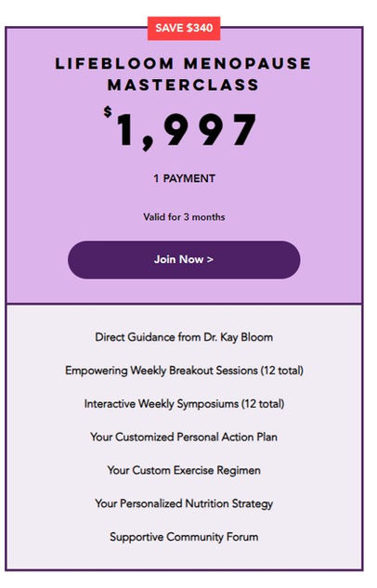This screenshot has height=588, width=377.
Task: Click the dollar sign beside price
Action: [108, 111]
